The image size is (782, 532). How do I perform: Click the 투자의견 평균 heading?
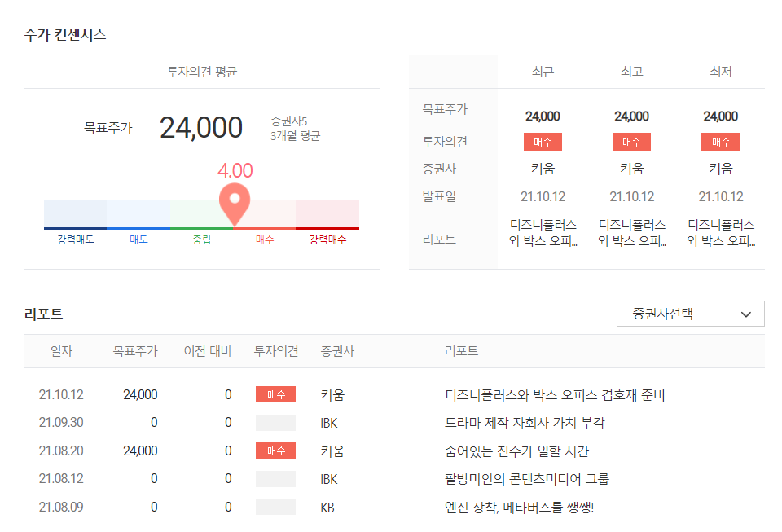point(201,72)
